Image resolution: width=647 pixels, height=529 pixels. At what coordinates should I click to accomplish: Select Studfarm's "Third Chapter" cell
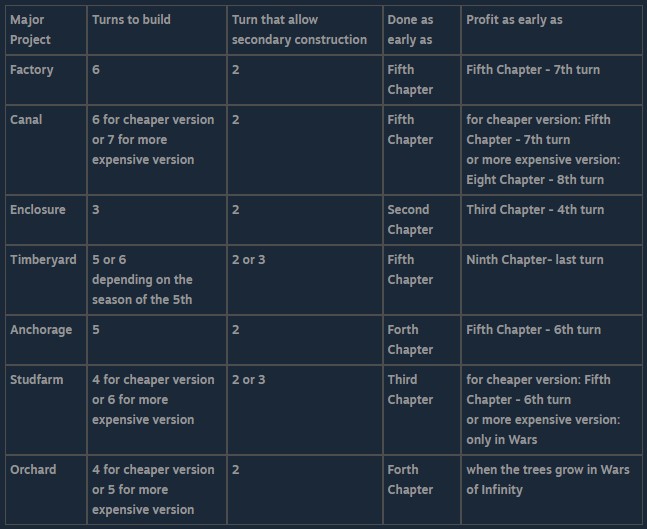pos(410,390)
